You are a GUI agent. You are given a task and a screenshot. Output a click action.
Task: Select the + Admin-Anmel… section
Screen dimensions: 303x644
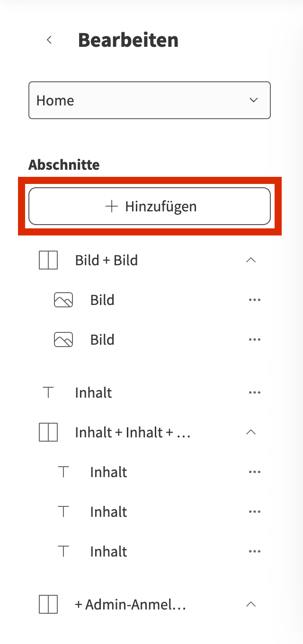[130, 604]
